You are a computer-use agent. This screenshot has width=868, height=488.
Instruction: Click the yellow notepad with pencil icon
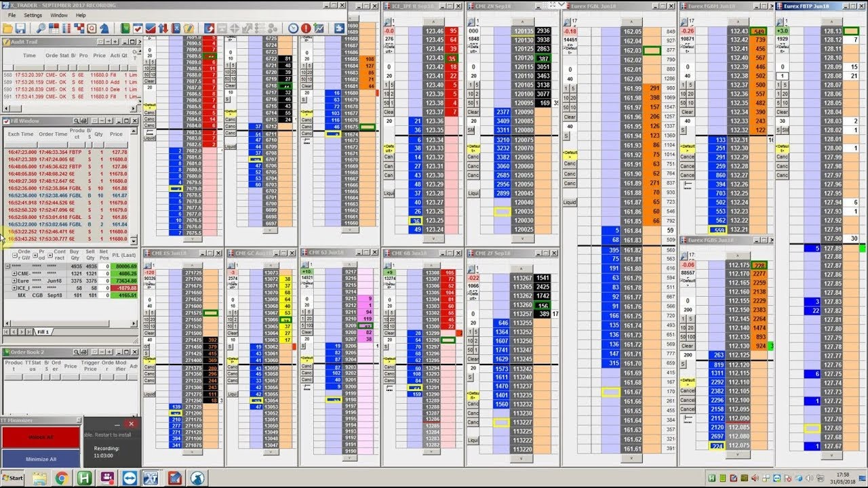tap(189, 28)
